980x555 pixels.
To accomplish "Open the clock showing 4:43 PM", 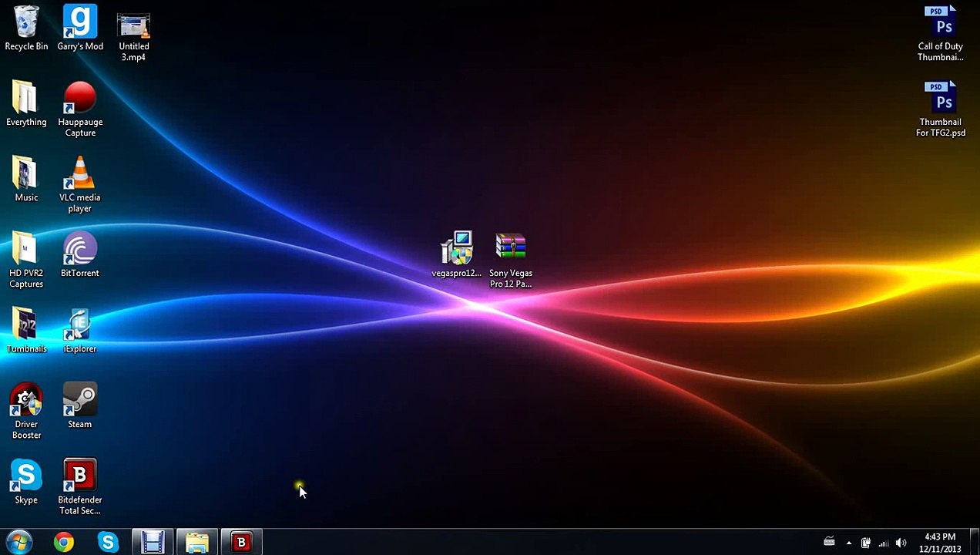I will tap(940, 543).
